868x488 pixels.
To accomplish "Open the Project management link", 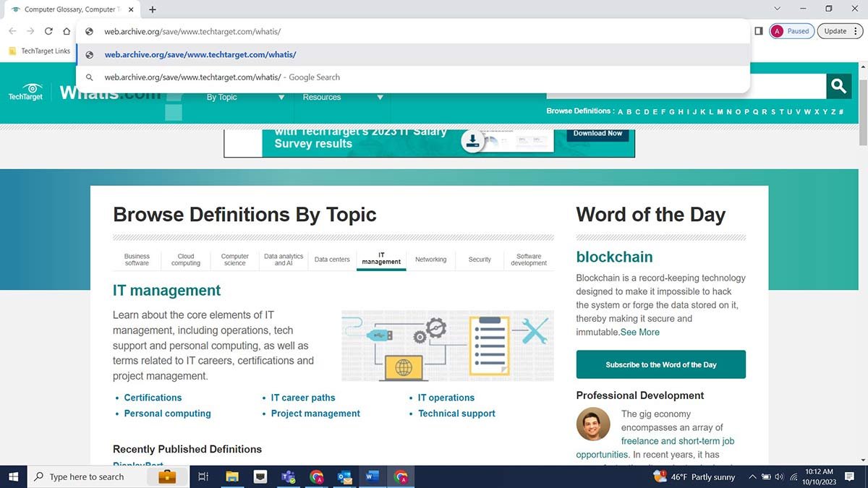I will 315,414.
